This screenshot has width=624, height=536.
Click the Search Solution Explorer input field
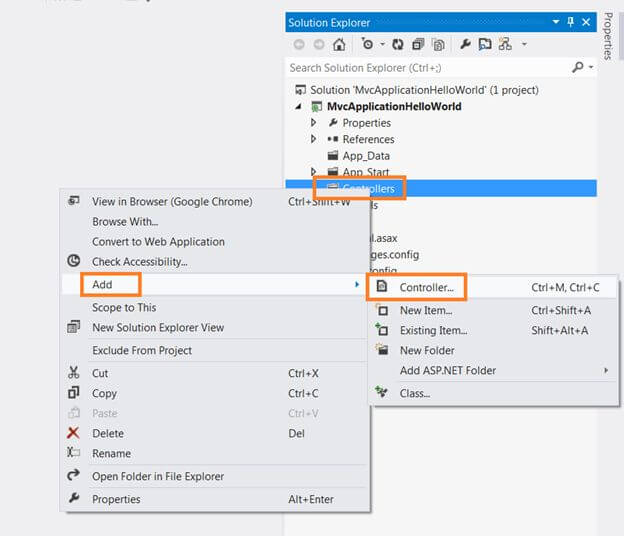tap(429, 68)
